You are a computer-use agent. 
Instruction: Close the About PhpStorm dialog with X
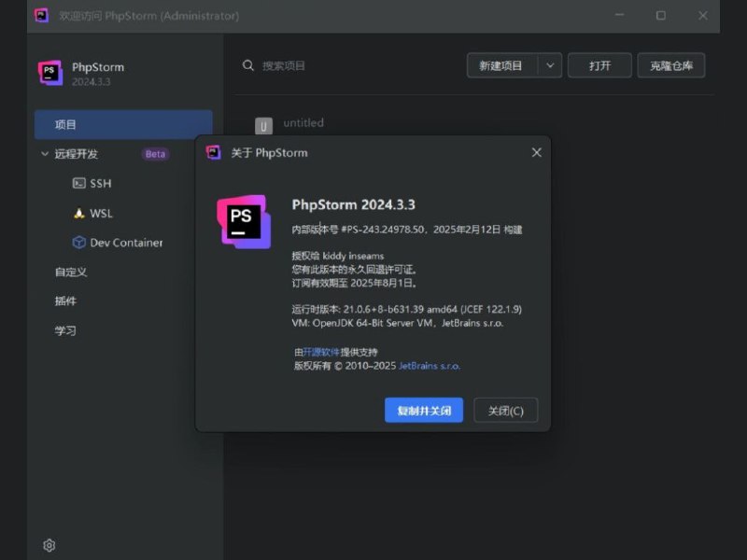536,152
